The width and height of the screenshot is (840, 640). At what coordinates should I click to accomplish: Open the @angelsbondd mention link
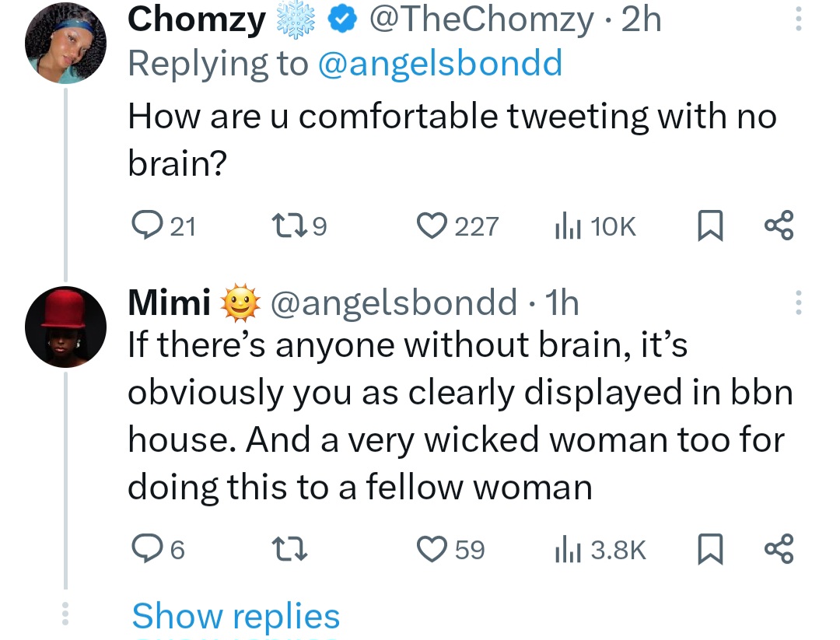(x=440, y=64)
